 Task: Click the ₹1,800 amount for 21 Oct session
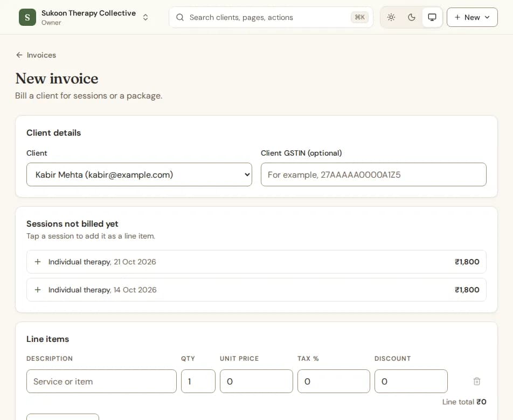tap(467, 262)
